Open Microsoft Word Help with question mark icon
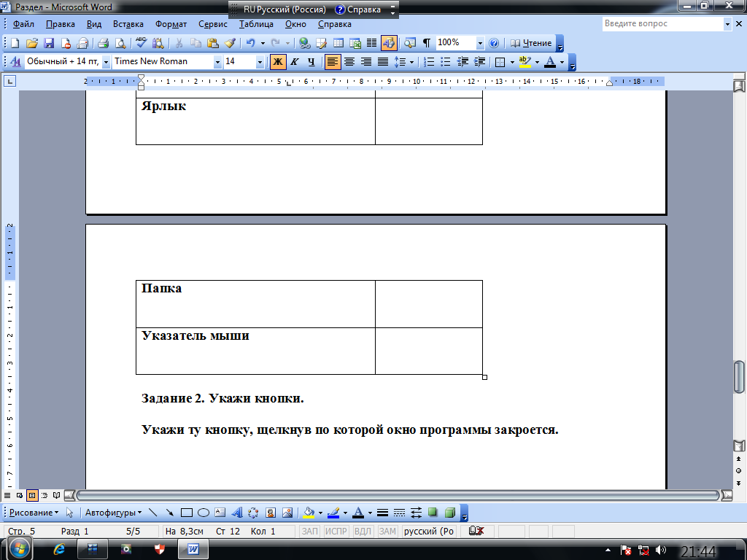This screenshot has width=747, height=560. [494, 43]
